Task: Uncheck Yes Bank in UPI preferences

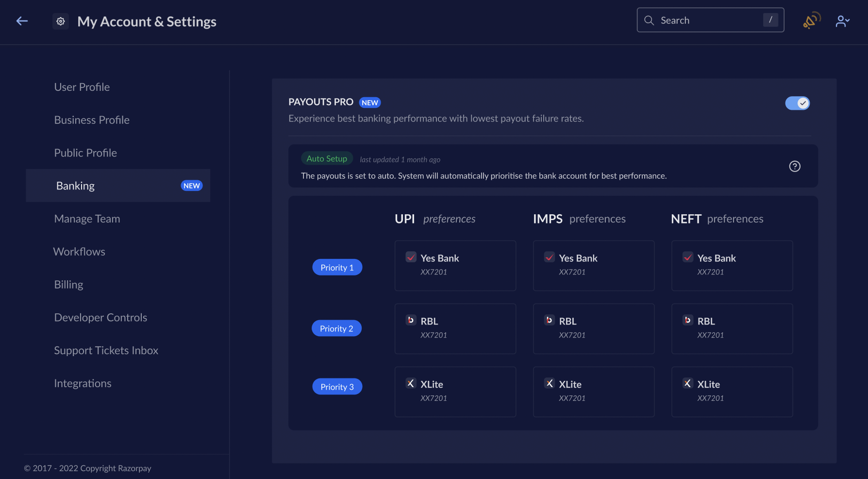Action: click(411, 257)
